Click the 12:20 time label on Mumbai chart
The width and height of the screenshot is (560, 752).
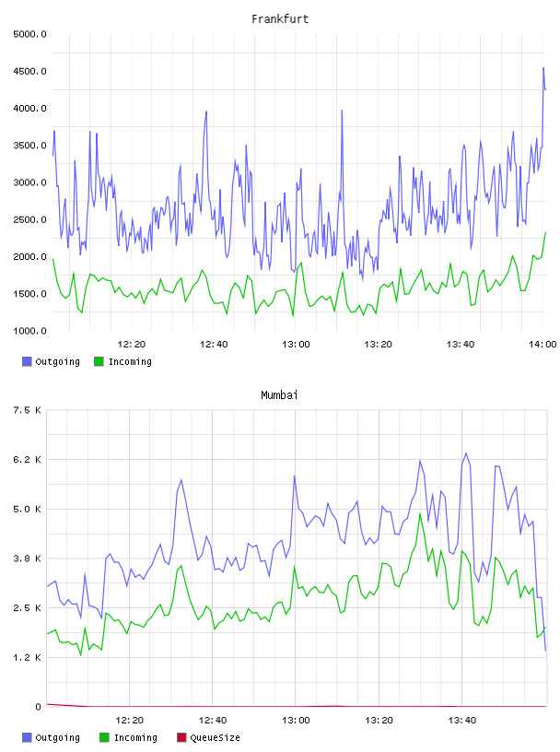(130, 721)
